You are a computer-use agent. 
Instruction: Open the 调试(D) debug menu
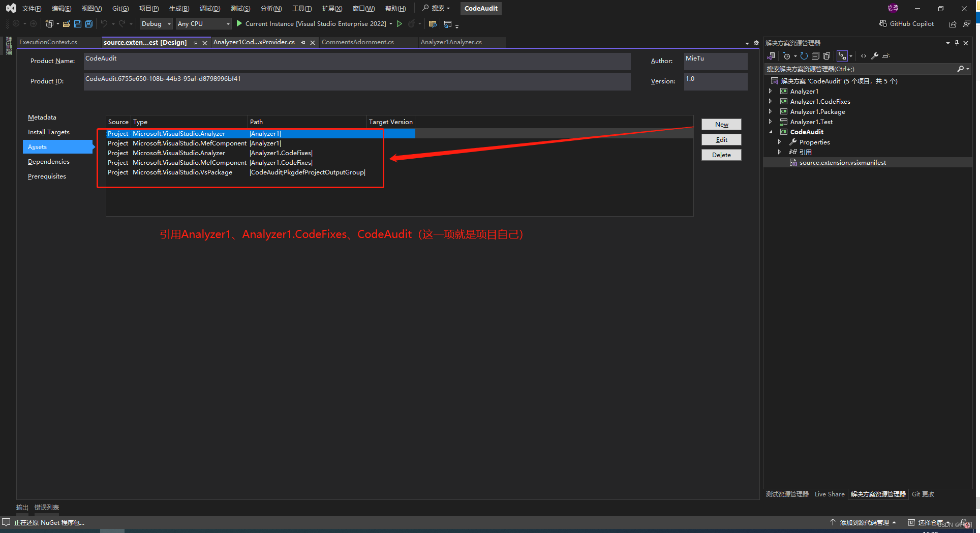click(x=210, y=8)
